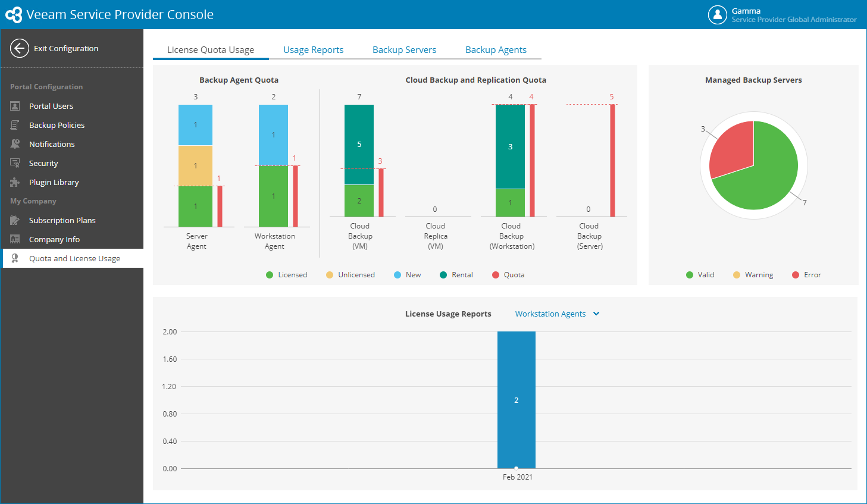
Task: Click the Notifications bell icon
Action: 15,144
